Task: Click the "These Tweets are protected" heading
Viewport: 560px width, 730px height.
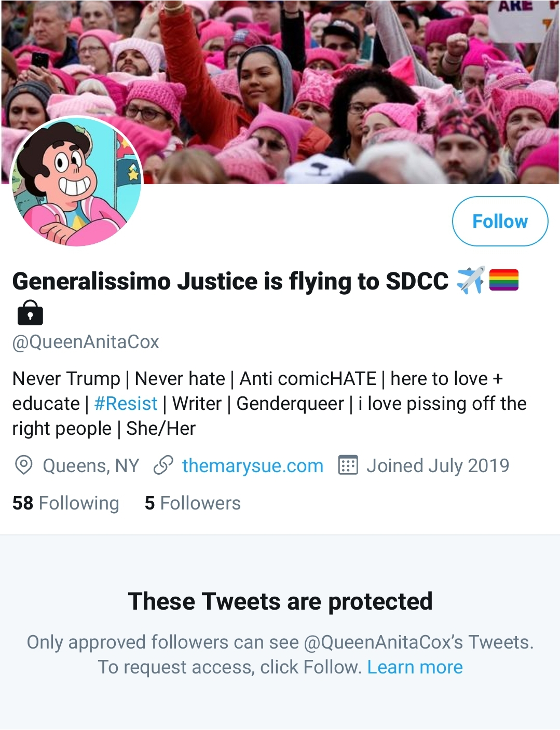Action: click(x=280, y=601)
